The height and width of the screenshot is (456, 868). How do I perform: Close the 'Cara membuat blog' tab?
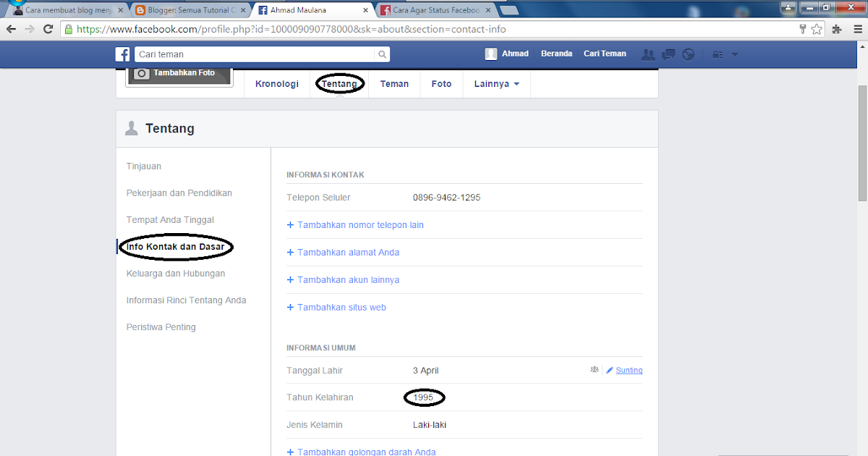pyautogui.click(x=121, y=11)
